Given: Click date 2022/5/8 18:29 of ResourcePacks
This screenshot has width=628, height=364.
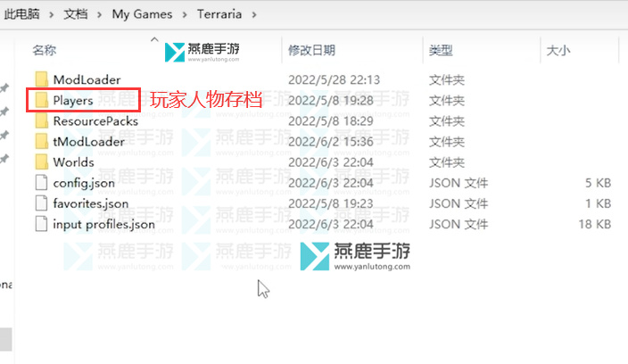Looking at the screenshot, I should click(x=331, y=121).
